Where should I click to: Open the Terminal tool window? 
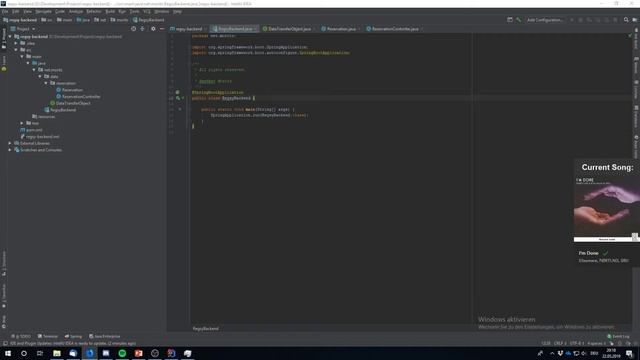click(x=48, y=336)
